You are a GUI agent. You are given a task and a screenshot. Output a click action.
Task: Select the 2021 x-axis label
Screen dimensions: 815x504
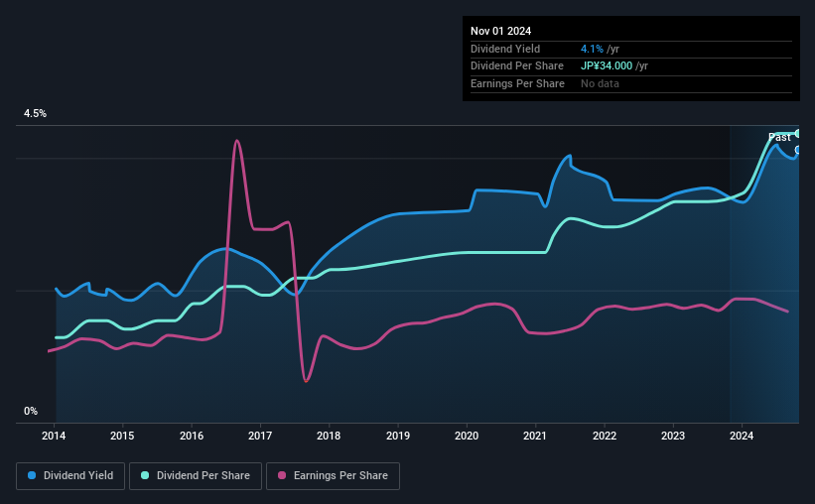[x=535, y=436]
